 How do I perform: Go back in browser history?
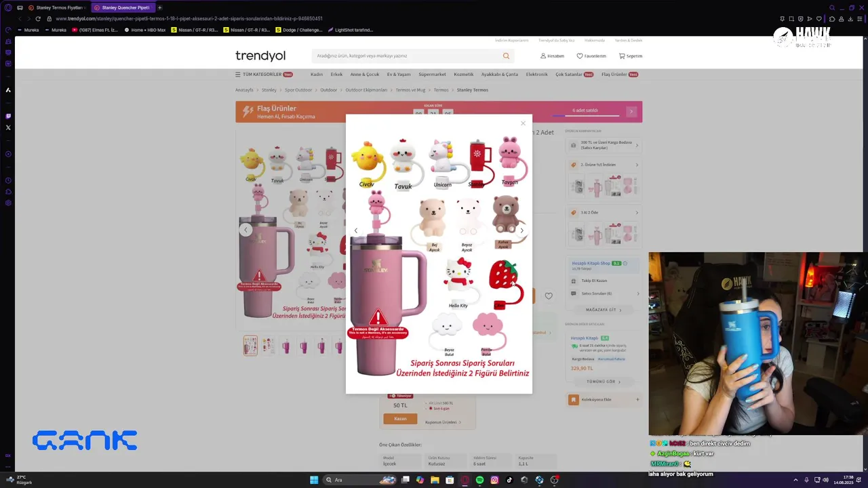(19, 19)
